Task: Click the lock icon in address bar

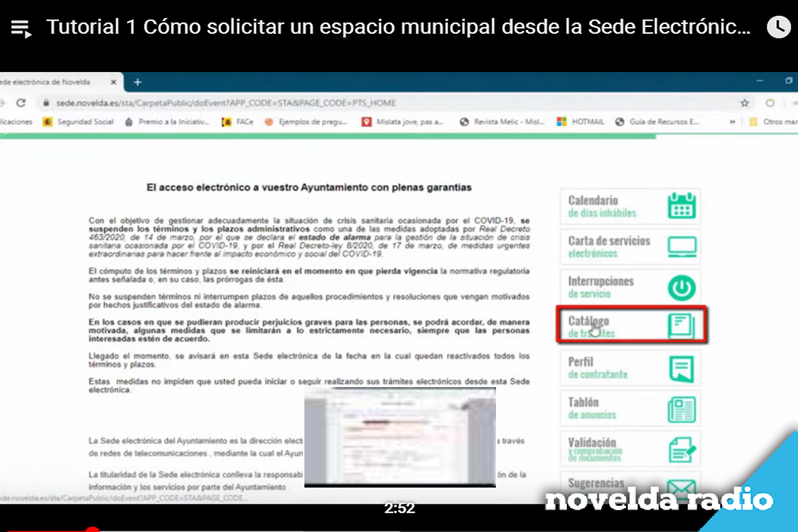Action: pos(46,103)
